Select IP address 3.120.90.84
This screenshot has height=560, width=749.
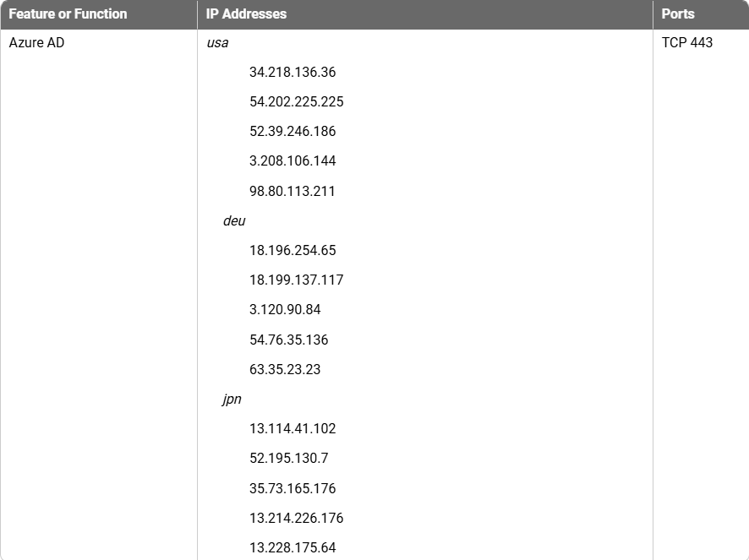[x=285, y=310]
